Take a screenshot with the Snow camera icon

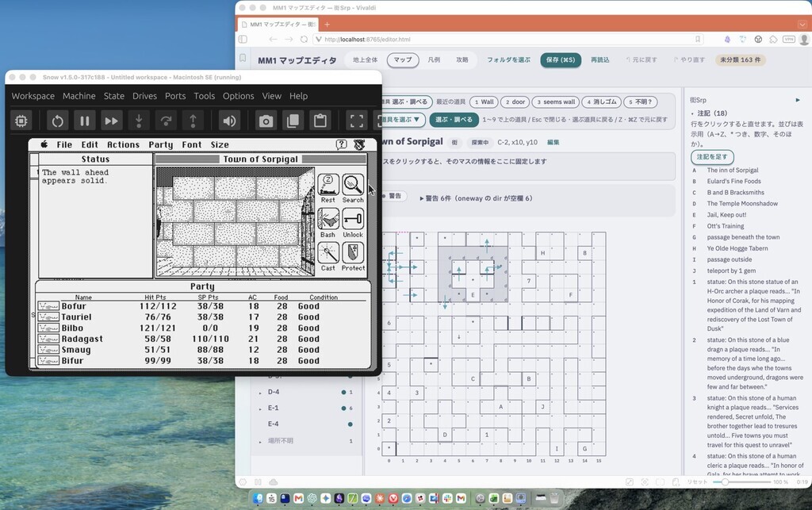(x=266, y=121)
